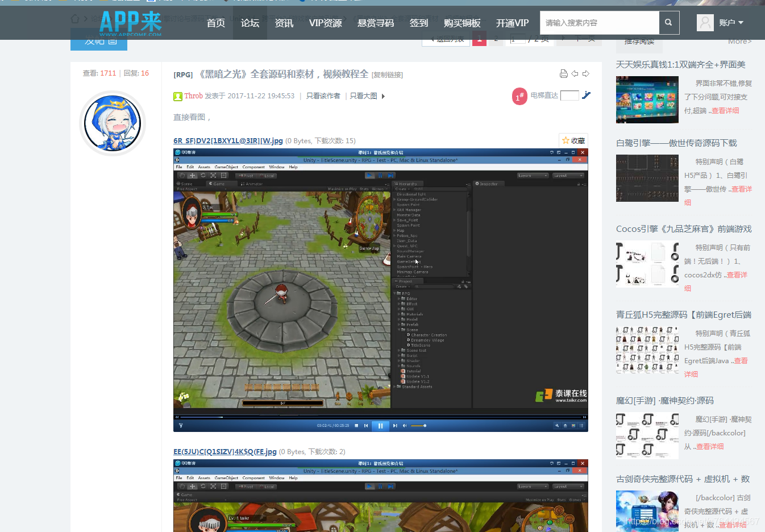Click the 天天娱乐 game lobby thumbnail

tap(647, 99)
